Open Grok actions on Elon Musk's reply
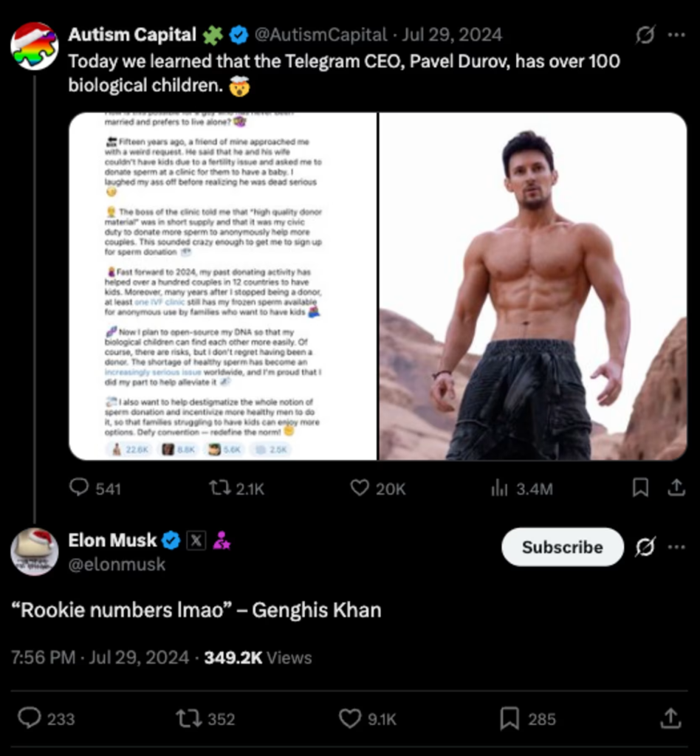The image size is (700, 756). (x=648, y=548)
